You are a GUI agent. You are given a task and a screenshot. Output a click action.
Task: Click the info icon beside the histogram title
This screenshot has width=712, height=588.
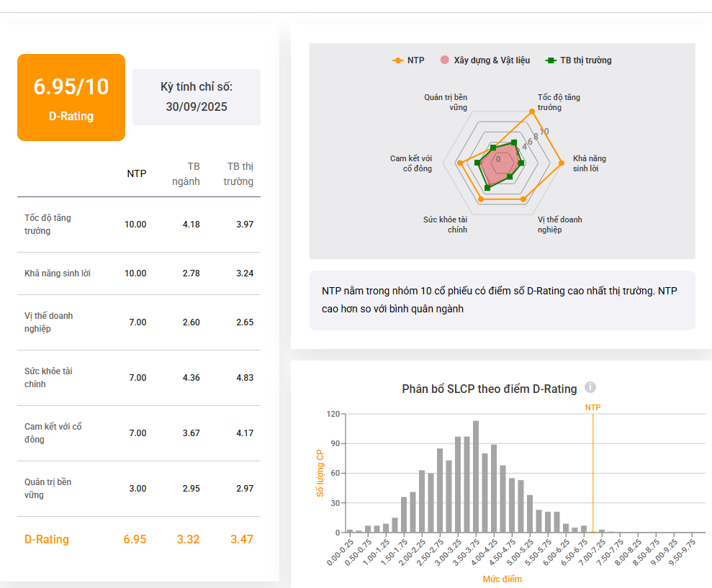tap(590, 388)
